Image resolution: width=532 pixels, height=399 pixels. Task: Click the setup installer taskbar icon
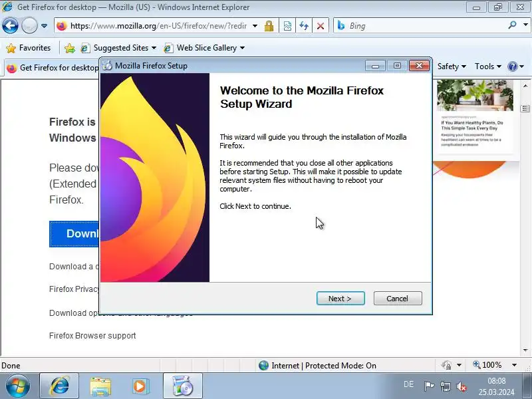click(x=183, y=386)
